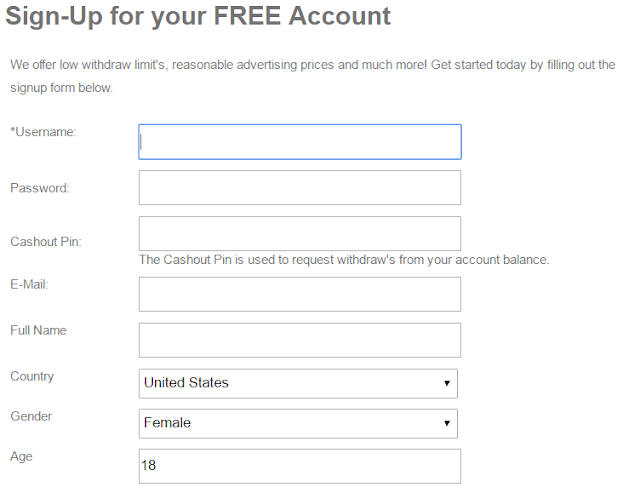This screenshot has width=640, height=493.
Task: Click the E-Mail label
Action: point(29,284)
